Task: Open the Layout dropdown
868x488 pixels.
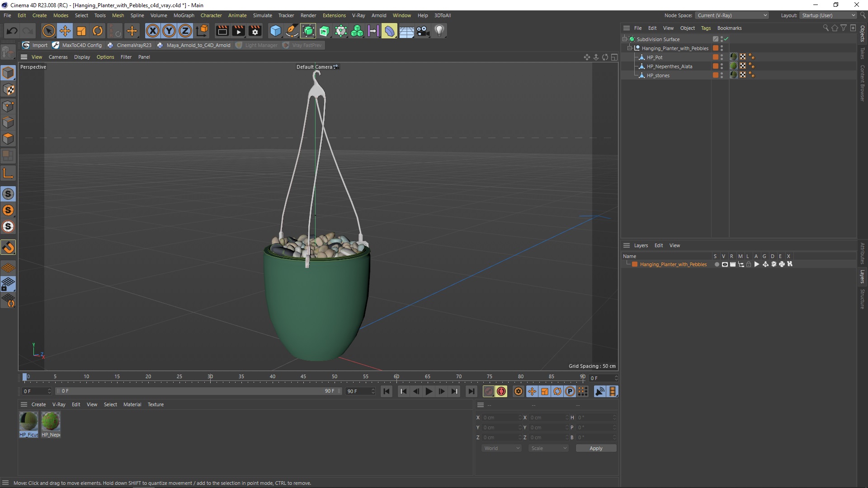Action: pyautogui.click(x=828, y=15)
